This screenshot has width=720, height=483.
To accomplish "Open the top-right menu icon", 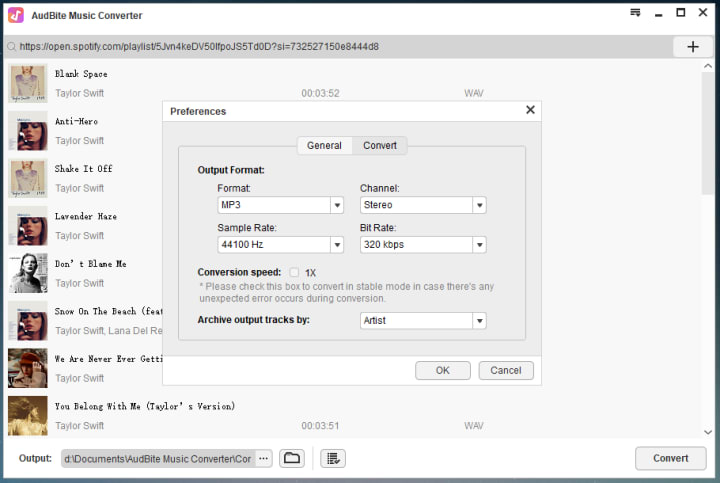I will click(635, 13).
